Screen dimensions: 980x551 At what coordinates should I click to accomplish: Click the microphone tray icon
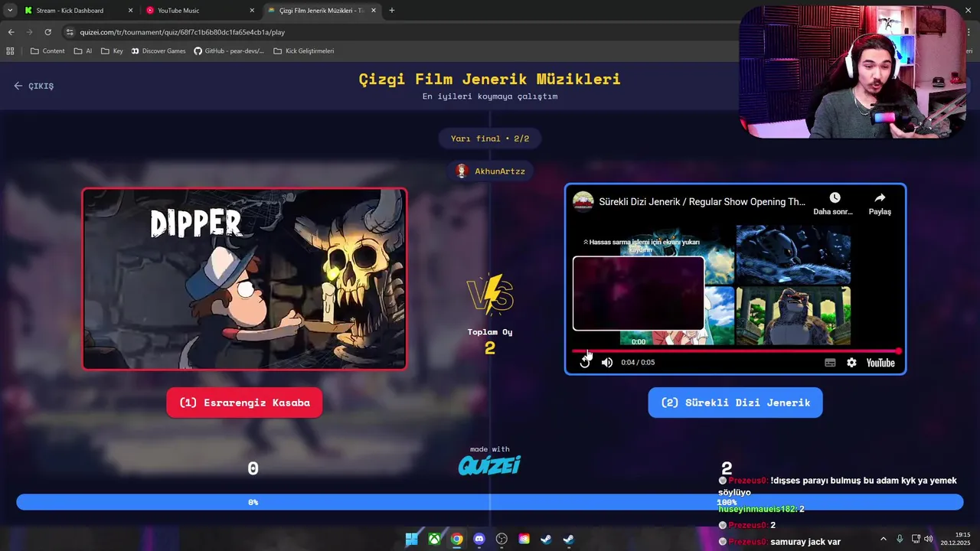click(900, 539)
